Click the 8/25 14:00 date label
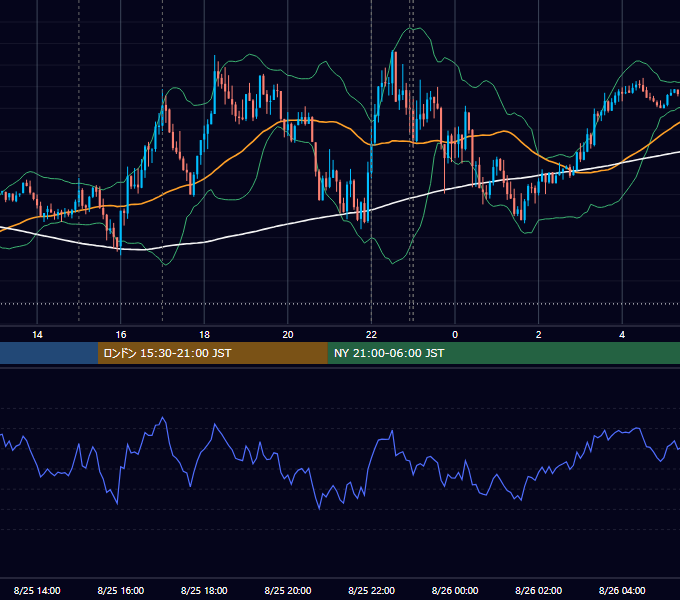 [x=37, y=590]
